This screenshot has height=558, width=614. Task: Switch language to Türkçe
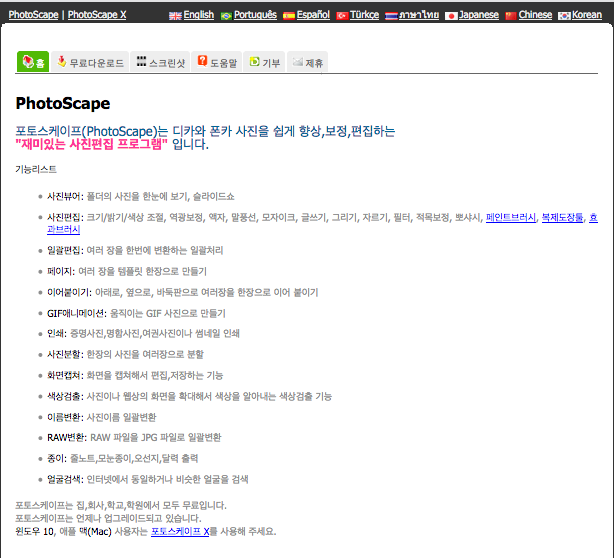[364, 15]
